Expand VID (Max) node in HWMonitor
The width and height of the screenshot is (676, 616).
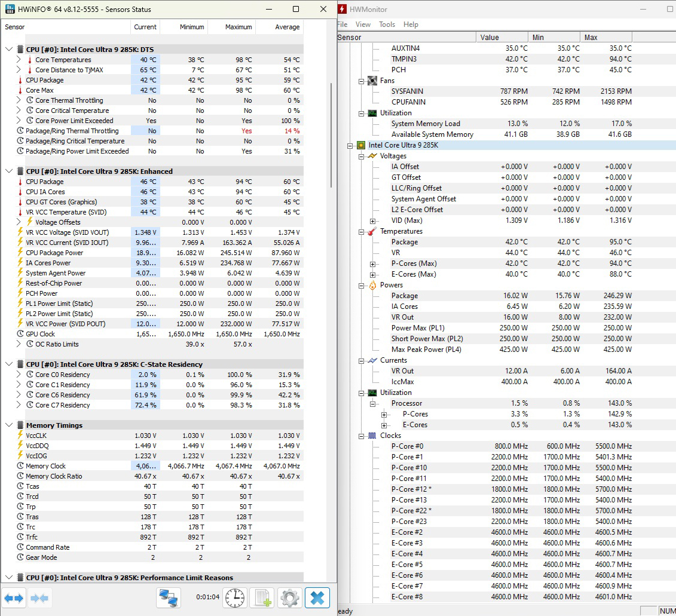coord(372,221)
